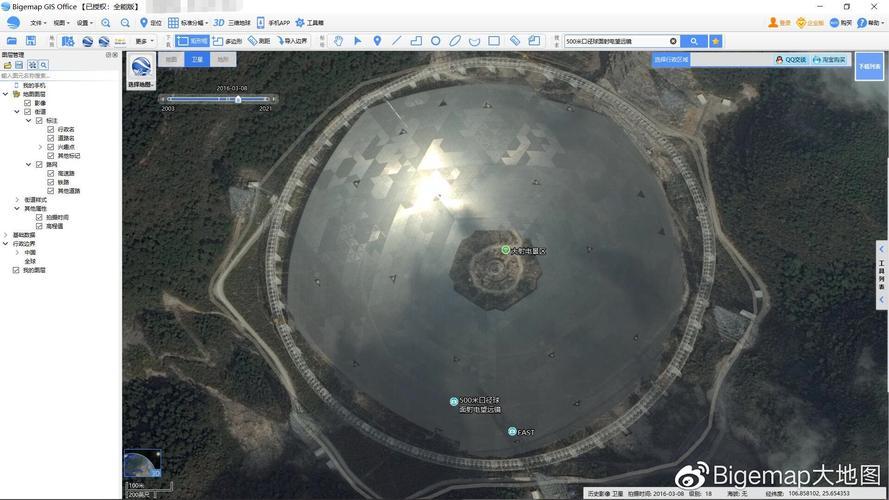
Task: Select the draw rectangle shape tool
Action: tap(494, 41)
